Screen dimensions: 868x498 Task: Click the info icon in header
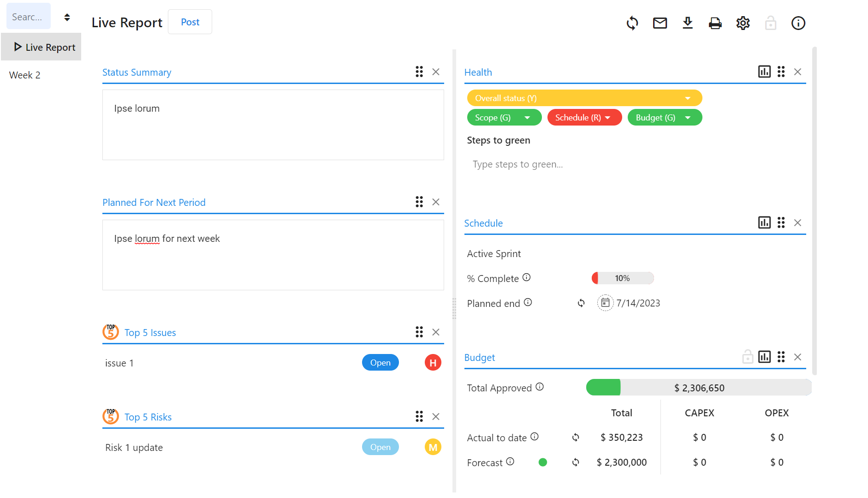[798, 23]
